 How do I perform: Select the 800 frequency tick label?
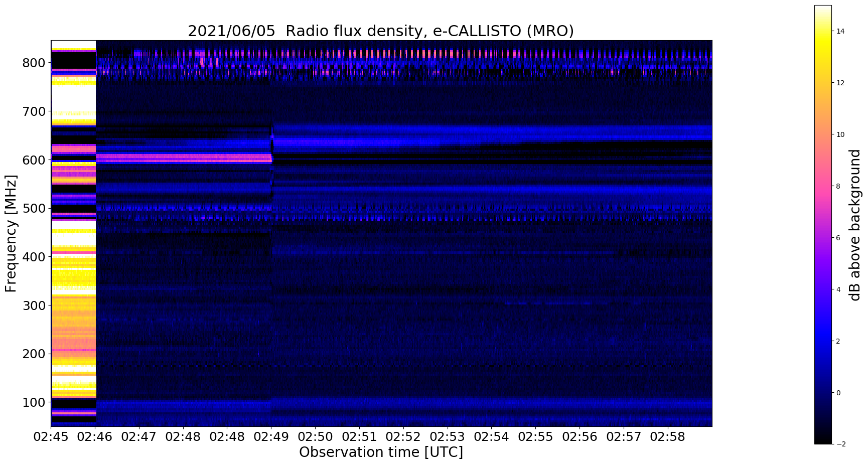[x=35, y=63]
